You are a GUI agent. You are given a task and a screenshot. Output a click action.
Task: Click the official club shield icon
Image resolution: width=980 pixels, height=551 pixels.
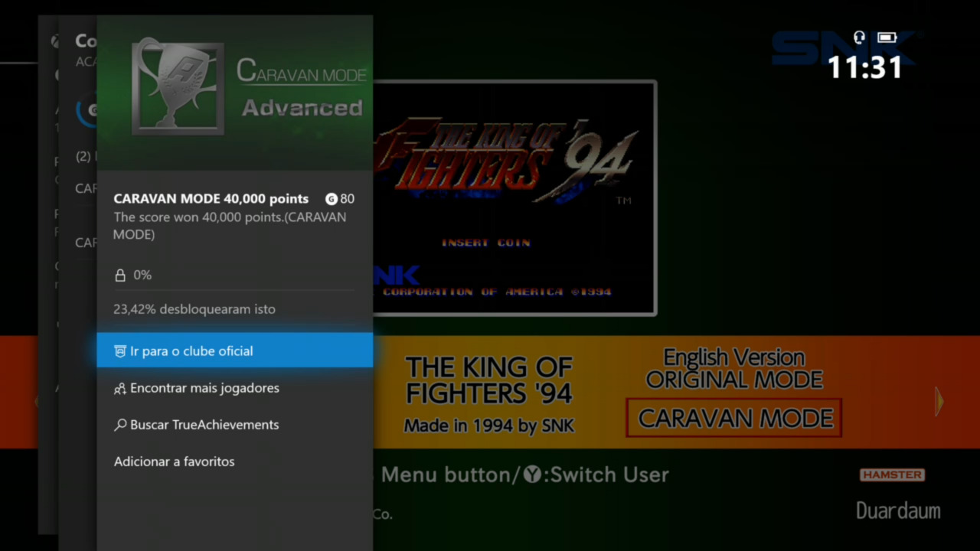point(120,351)
